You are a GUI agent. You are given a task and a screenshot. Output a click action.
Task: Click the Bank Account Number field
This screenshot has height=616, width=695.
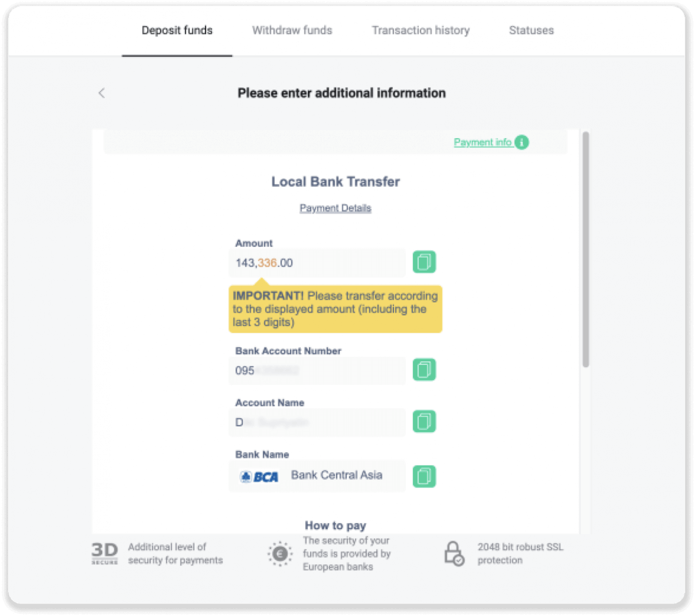coord(317,371)
